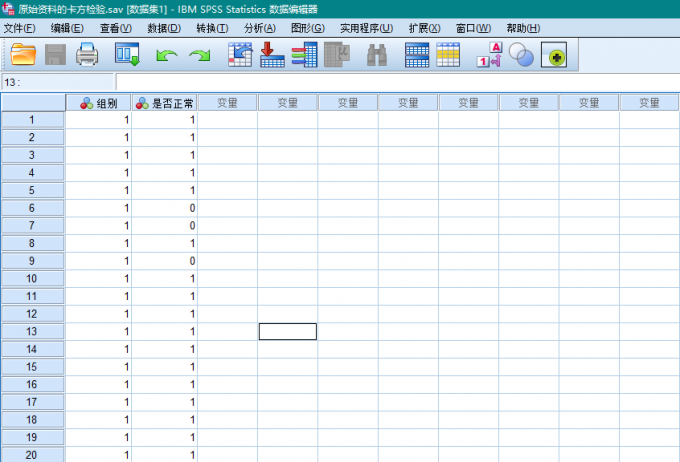The height and width of the screenshot is (462, 680).
Task: Select row header 9
Action: [x=33, y=261]
